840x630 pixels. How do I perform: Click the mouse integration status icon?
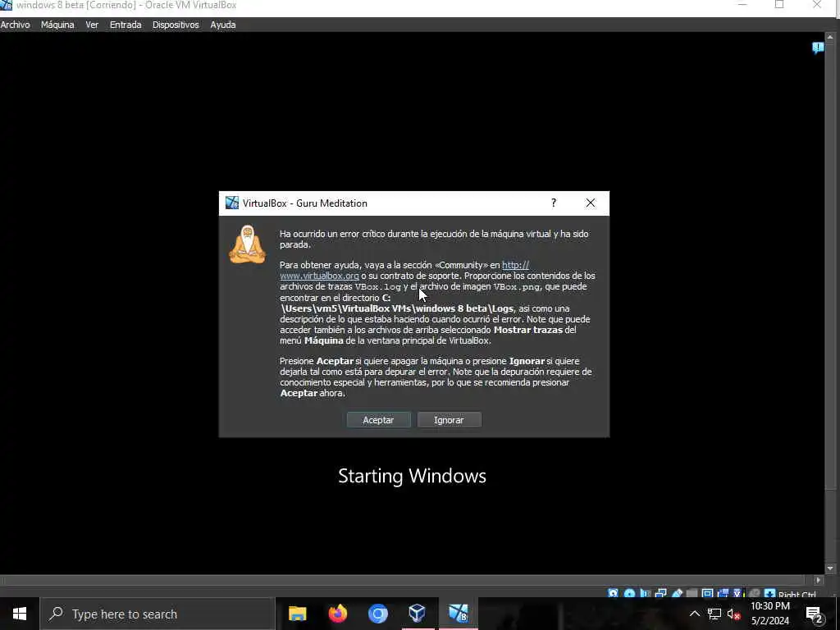click(755, 594)
